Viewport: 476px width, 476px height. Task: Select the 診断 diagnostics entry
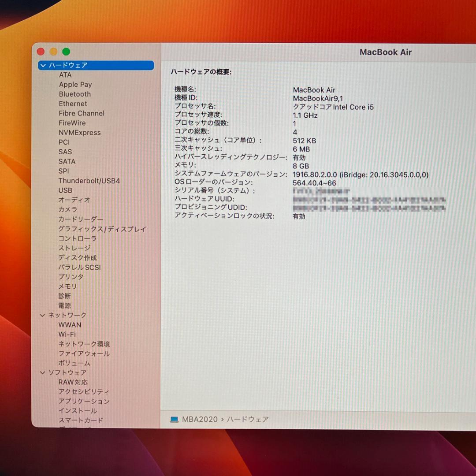tap(64, 296)
